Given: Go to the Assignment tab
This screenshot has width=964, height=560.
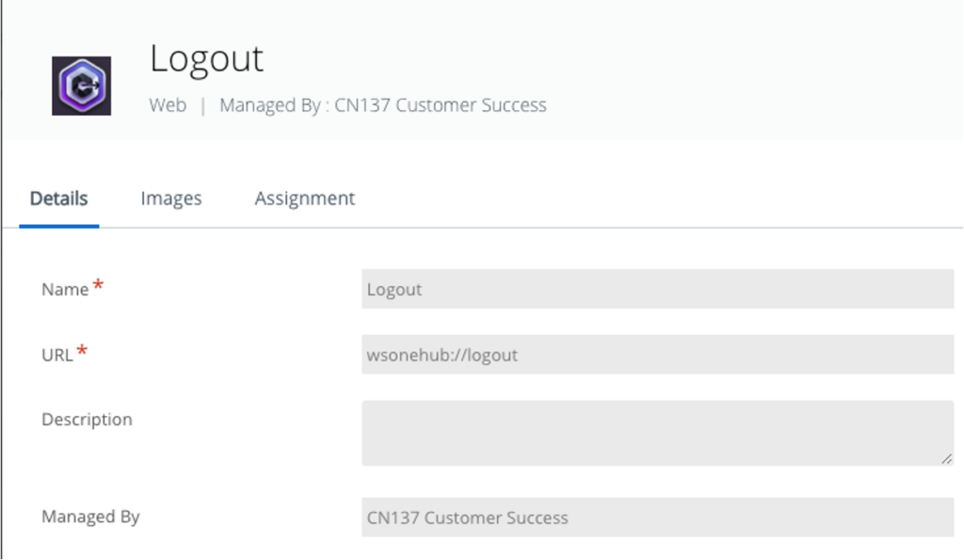Looking at the screenshot, I should pyautogui.click(x=304, y=199).
